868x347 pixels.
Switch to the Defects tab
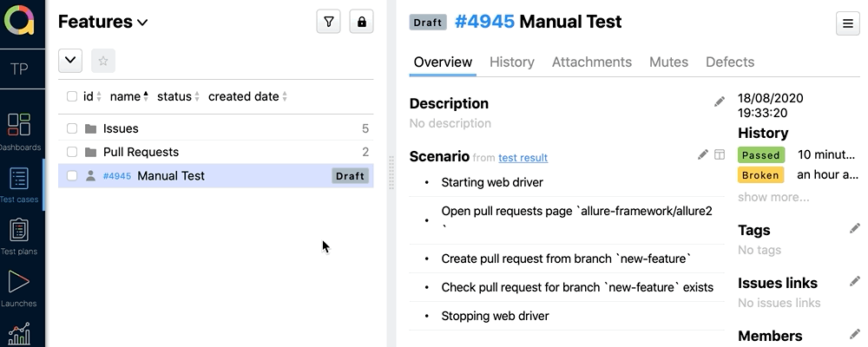pos(730,62)
